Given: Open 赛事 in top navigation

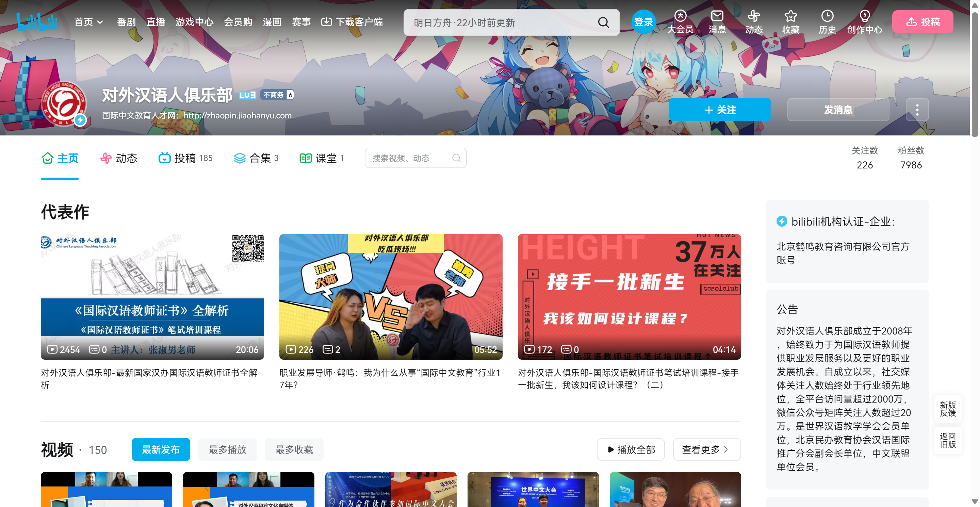Looking at the screenshot, I should (301, 22).
